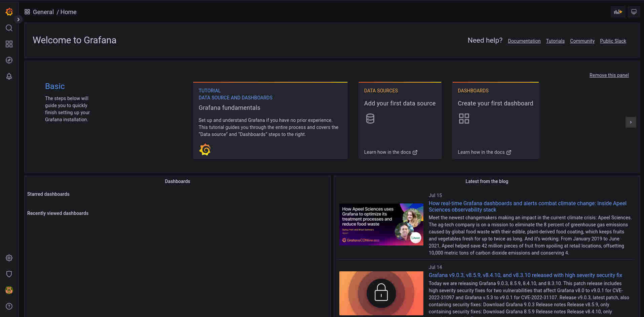Advance the tutorial carousel with the right arrow
The width and height of the screenshot is (644, 317).
tap(631, 122)
